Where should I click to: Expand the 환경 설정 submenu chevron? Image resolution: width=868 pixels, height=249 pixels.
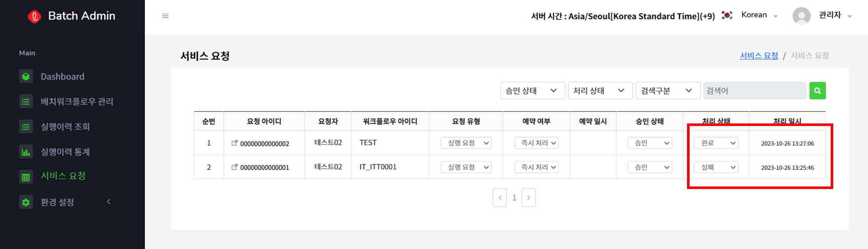pos(108,202)
